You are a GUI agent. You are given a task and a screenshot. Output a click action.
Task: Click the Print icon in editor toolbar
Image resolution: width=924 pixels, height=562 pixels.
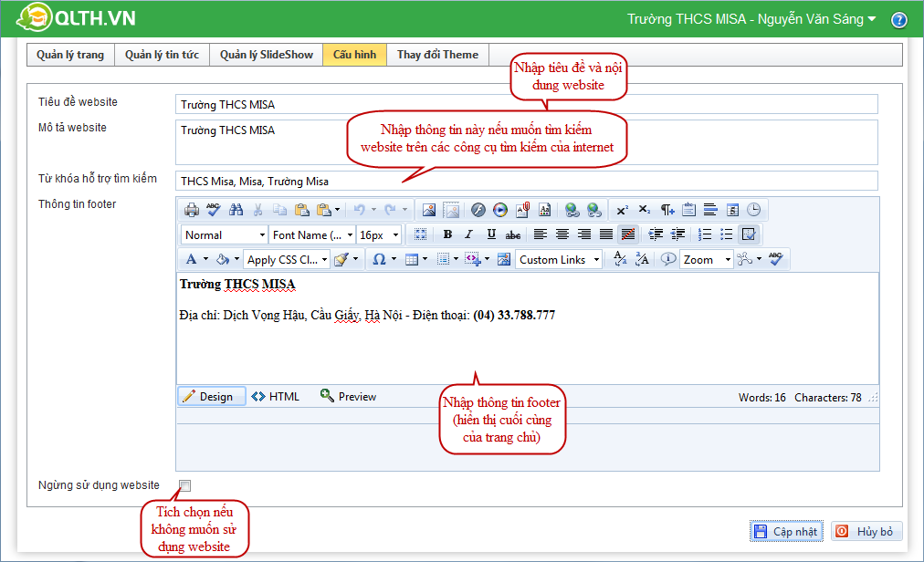[192, 210]
